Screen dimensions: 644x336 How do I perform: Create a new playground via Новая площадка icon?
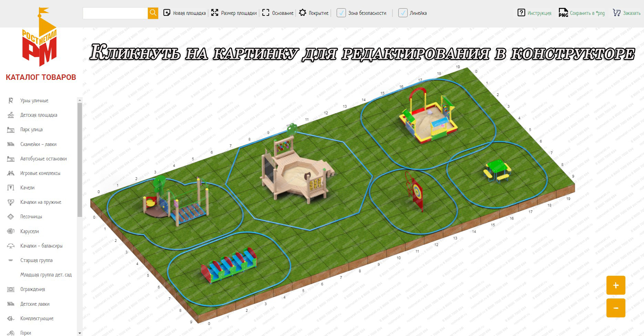pyautogui.click(x=167, y=13)
